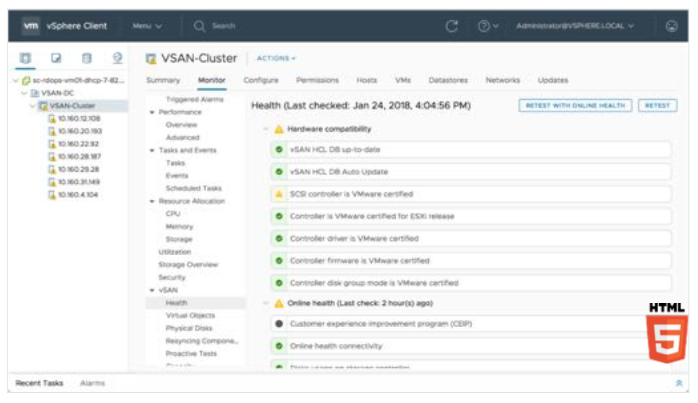This screenshot has width=698, height=403.
Task: Select Proactive Tests under vSAN
Action: pos(191,354)
